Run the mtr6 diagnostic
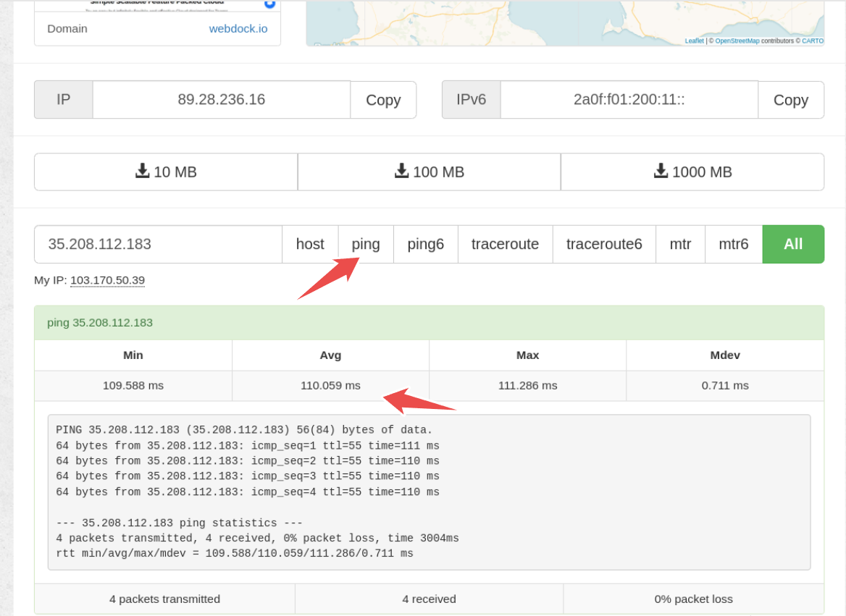This screenshot has height=616, width=846. pos(733,244)
